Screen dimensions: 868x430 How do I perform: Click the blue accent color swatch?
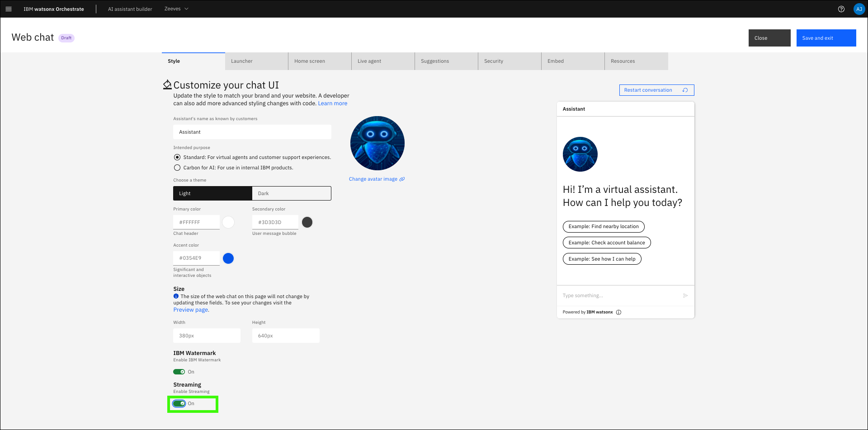[228, 258]
